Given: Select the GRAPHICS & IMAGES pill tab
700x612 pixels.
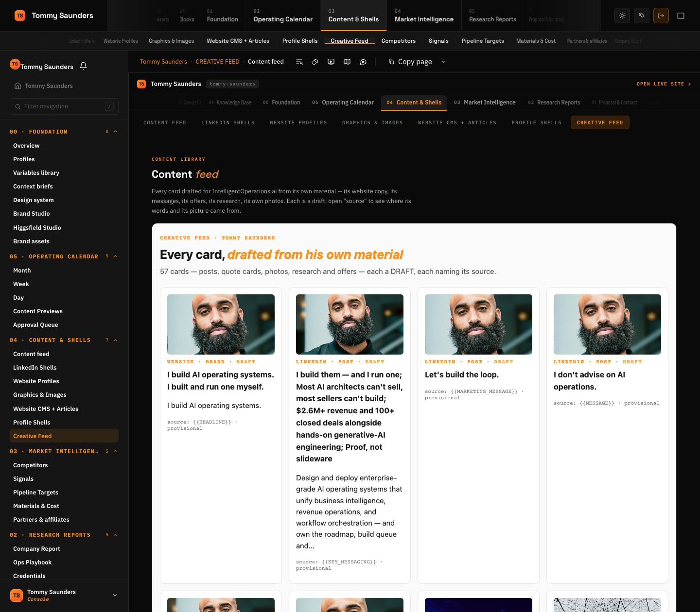Looking at the screenshot, I should [x=372, y=122].
